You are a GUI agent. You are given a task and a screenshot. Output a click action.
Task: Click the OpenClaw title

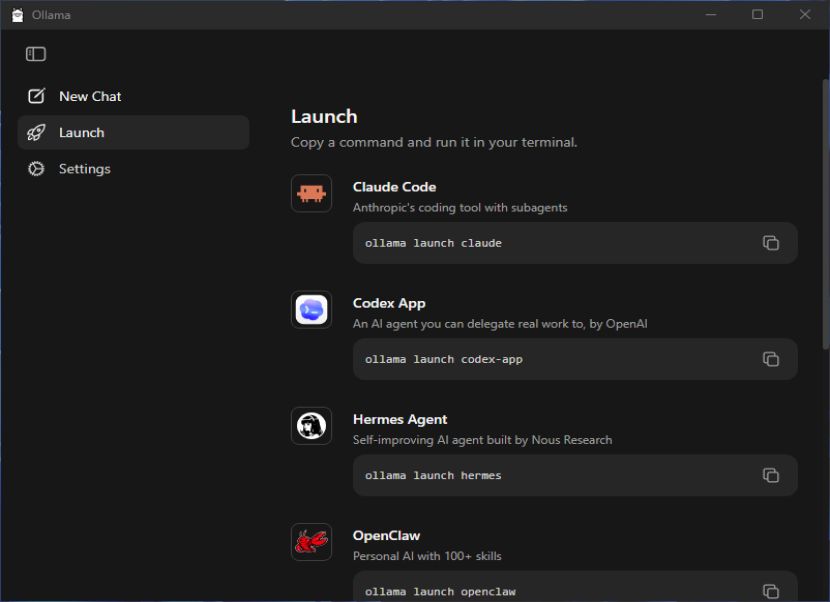[x=386, y=535]
